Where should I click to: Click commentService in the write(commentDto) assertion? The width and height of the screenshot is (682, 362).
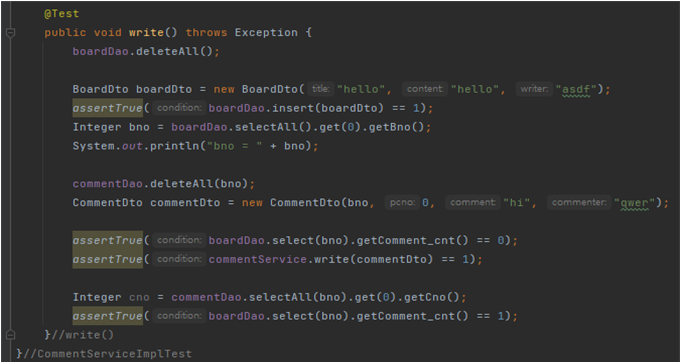257,259
